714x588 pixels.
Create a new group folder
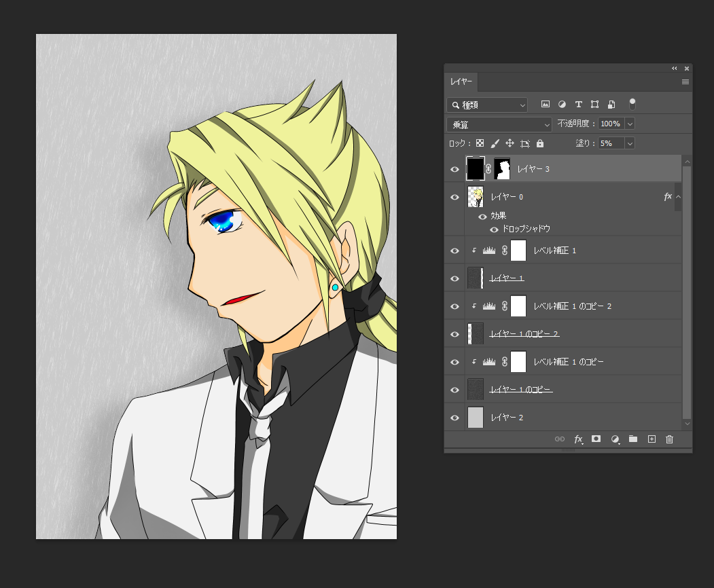pos(633,439)
